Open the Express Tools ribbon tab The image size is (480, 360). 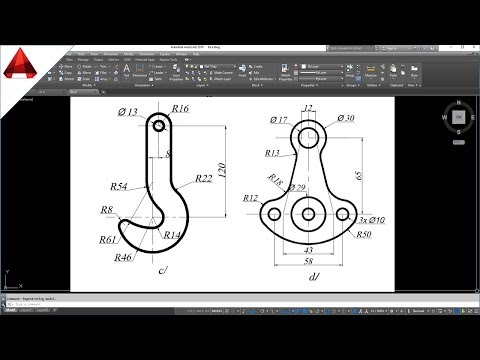(x=168, y=60)
